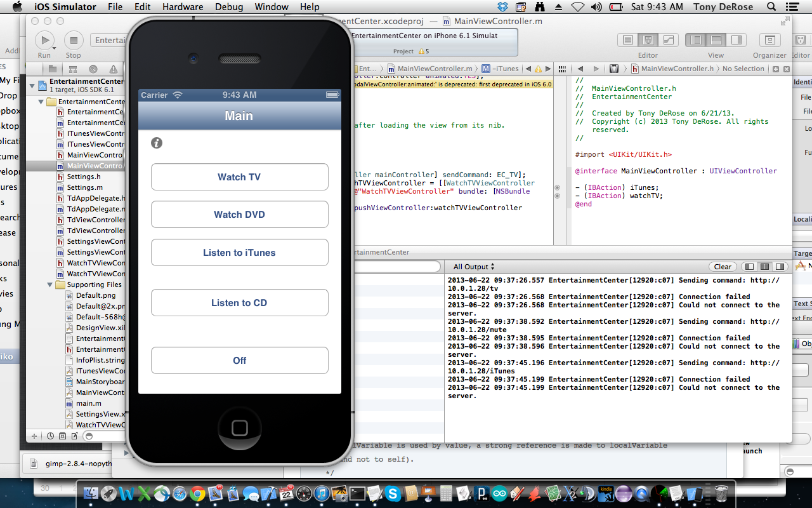
Task: Click the add file plus button in navigator
Action: pos(34,436)
